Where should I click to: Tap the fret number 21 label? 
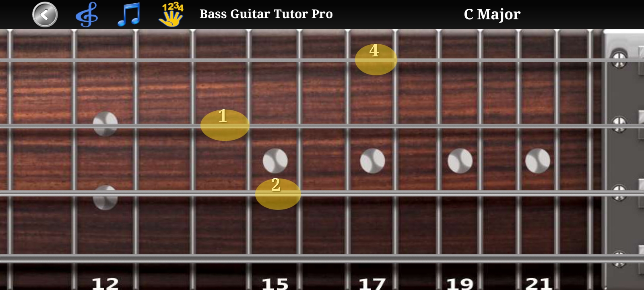(x=538, y=284)
